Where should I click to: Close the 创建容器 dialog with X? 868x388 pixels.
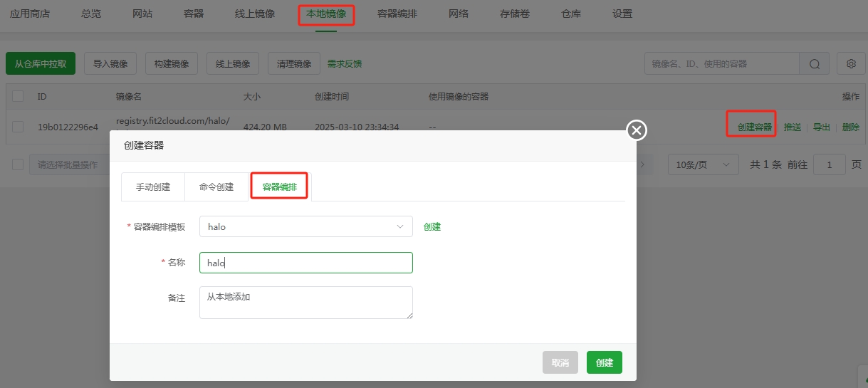636,130
